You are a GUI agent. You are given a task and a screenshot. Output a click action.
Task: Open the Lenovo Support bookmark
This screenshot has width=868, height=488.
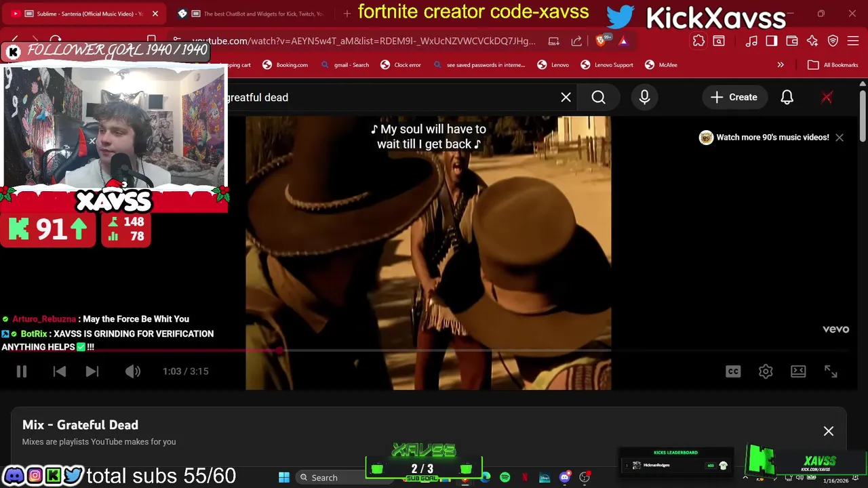coord(607,65)
